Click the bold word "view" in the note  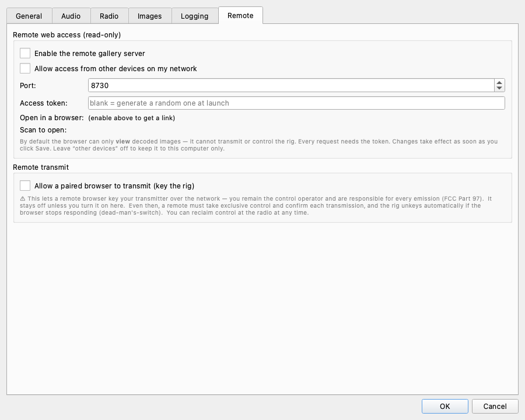pyautogui.click(x=123, y=141)
